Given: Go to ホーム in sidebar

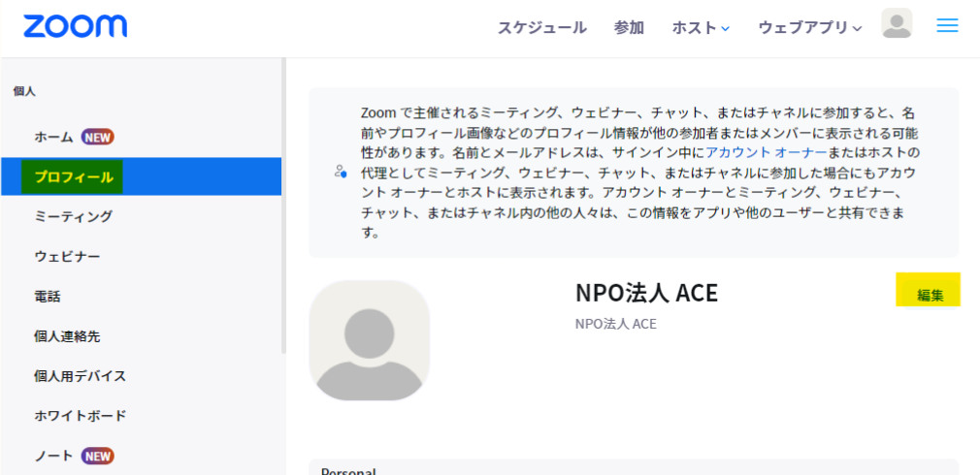Looking at the screenshot, I should 53,137.
